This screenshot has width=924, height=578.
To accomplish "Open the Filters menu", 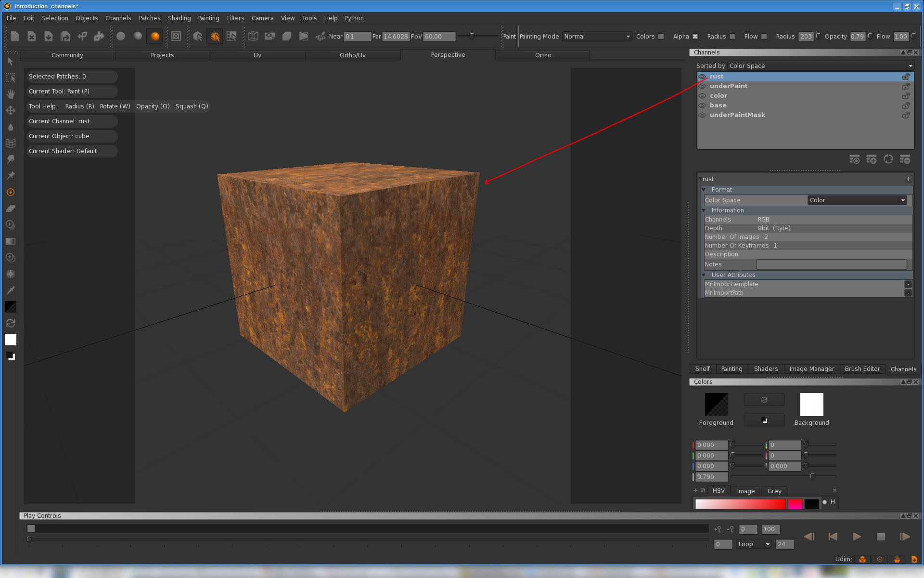I will click(235, 18).
